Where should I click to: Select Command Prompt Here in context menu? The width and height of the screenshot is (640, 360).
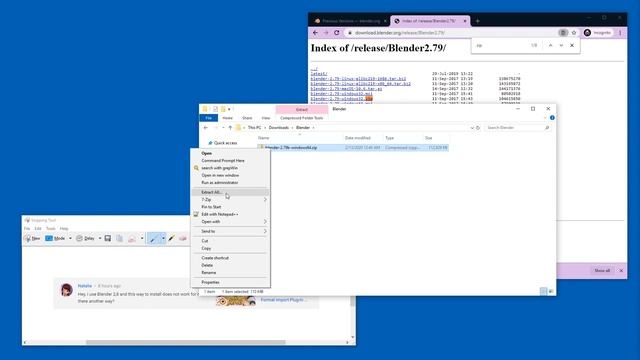223,161
